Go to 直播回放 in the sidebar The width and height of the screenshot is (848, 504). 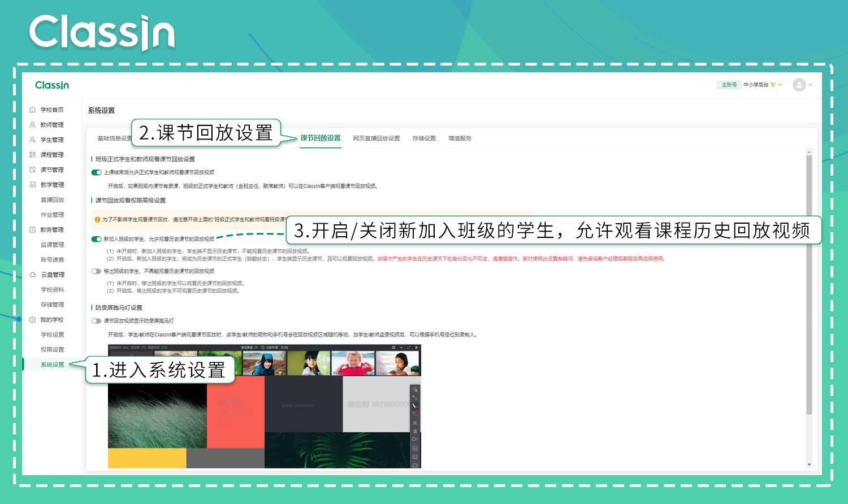coord(52,200)
